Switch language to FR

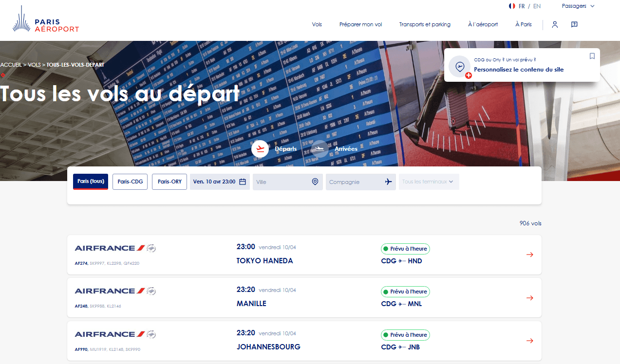tap(522, 6)
